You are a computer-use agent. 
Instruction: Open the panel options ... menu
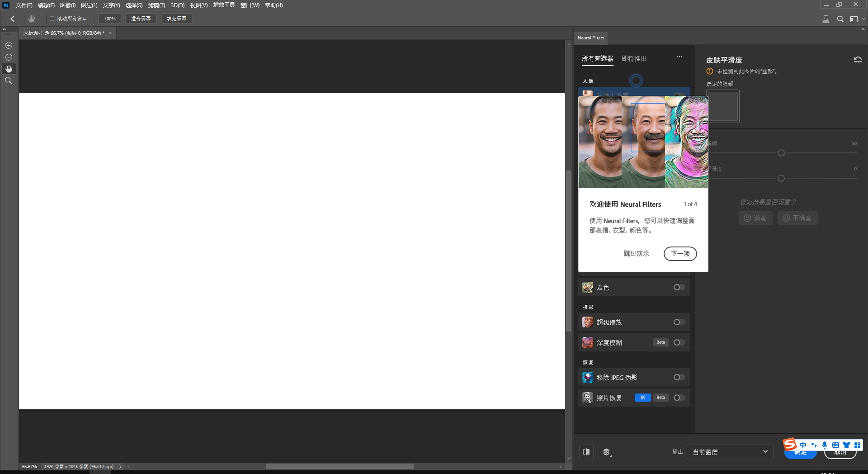pyautogui.click(x=679, y=57)
